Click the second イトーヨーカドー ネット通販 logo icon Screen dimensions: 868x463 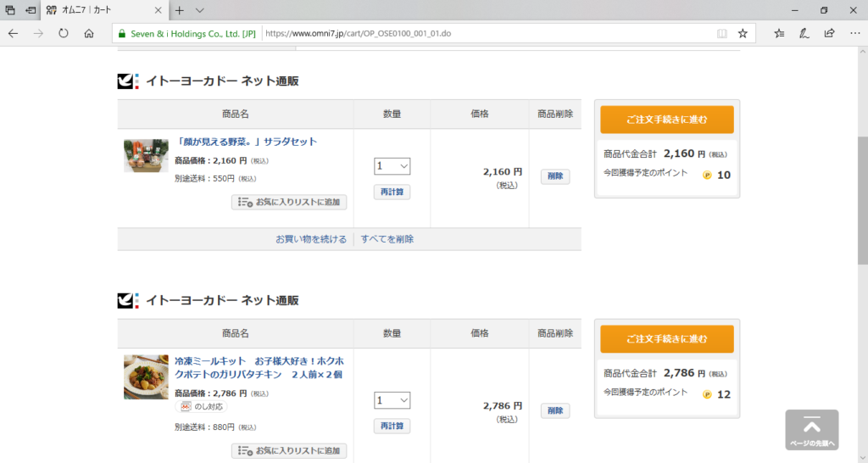pos(129,300)
